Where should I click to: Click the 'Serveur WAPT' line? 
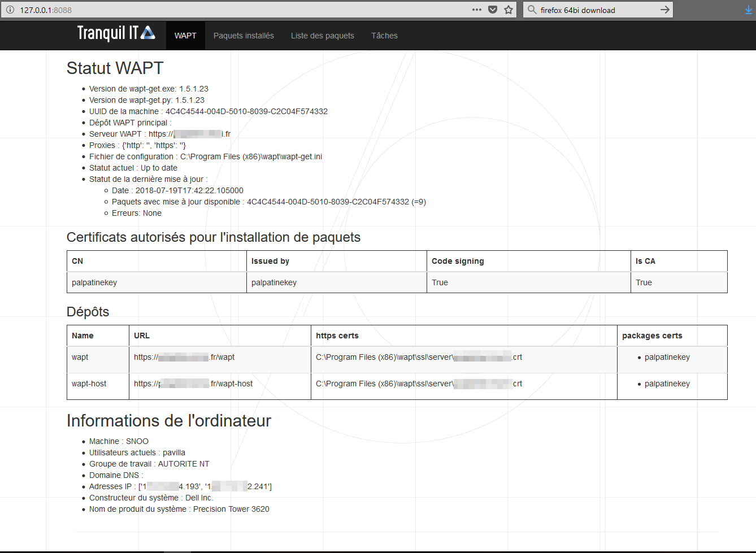[x=160, y=134]
